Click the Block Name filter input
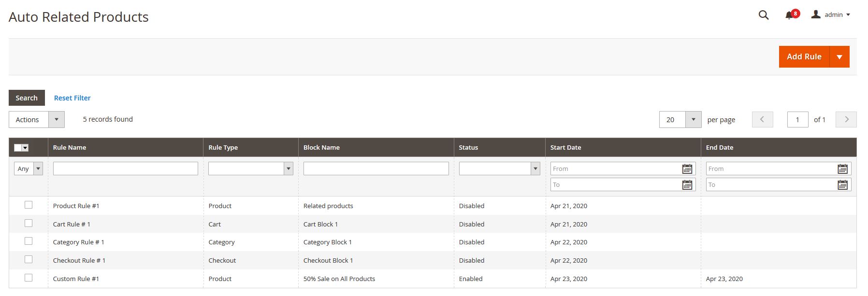Screen dimensions: 868x296 pyautogui.click(x=376, y=169)
